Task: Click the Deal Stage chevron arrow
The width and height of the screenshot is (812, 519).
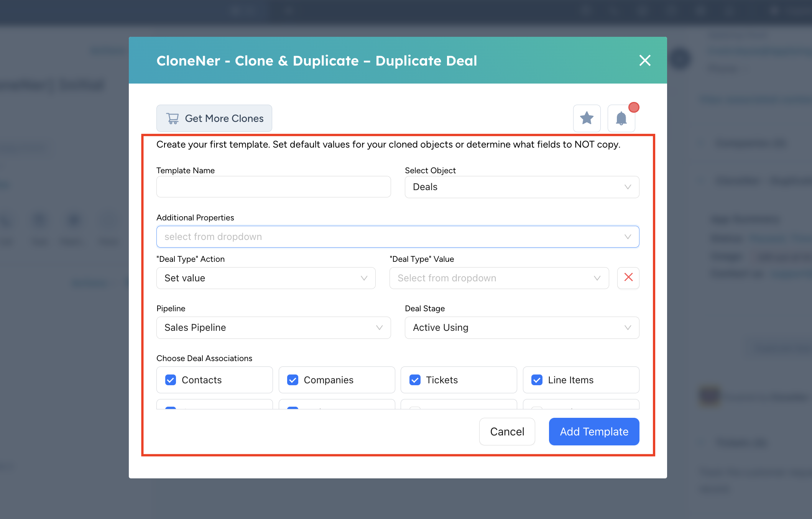Action: [628, 328]
